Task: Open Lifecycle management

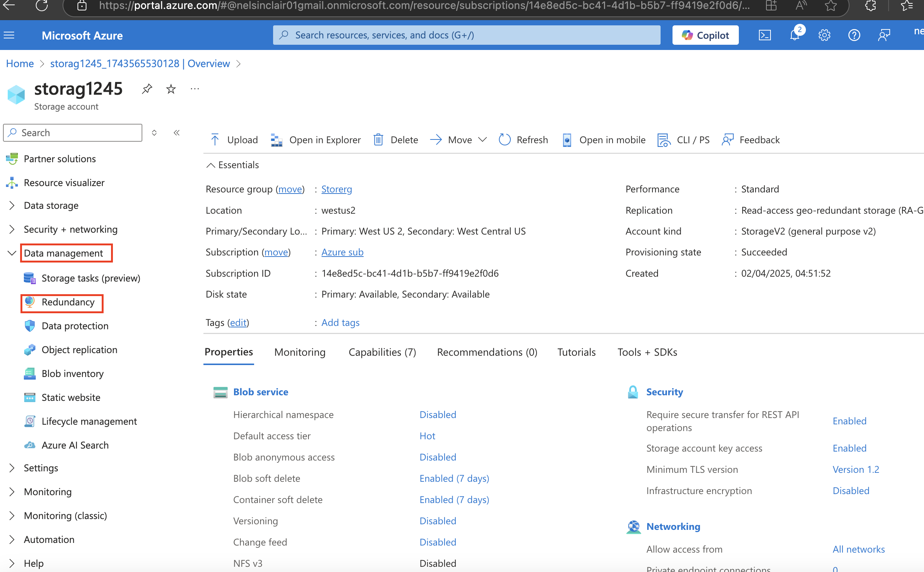Action: coord(89,421)
